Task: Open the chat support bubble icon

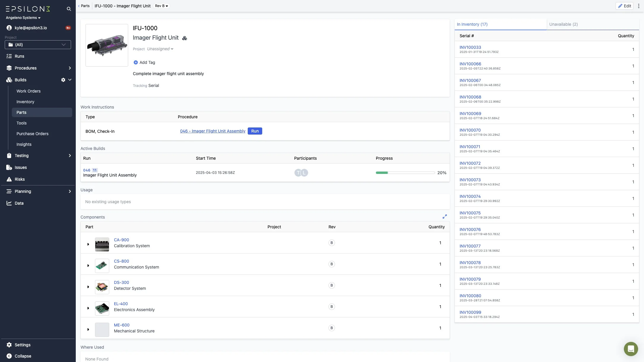Action: (631, 349)
